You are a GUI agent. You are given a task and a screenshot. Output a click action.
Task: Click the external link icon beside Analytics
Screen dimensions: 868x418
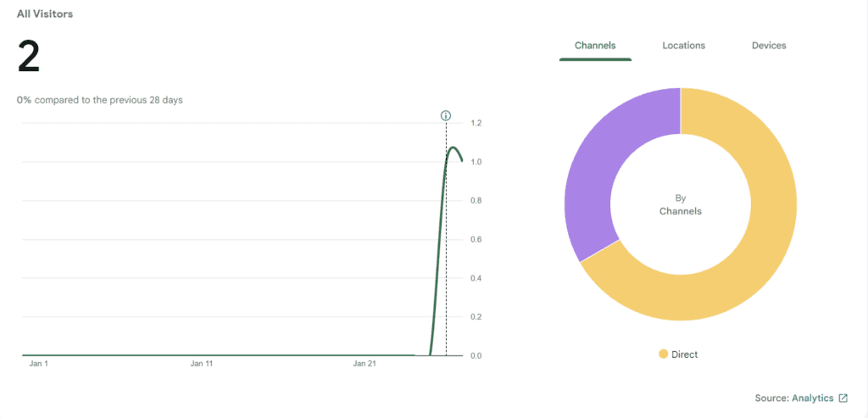(x=843, y=398)
